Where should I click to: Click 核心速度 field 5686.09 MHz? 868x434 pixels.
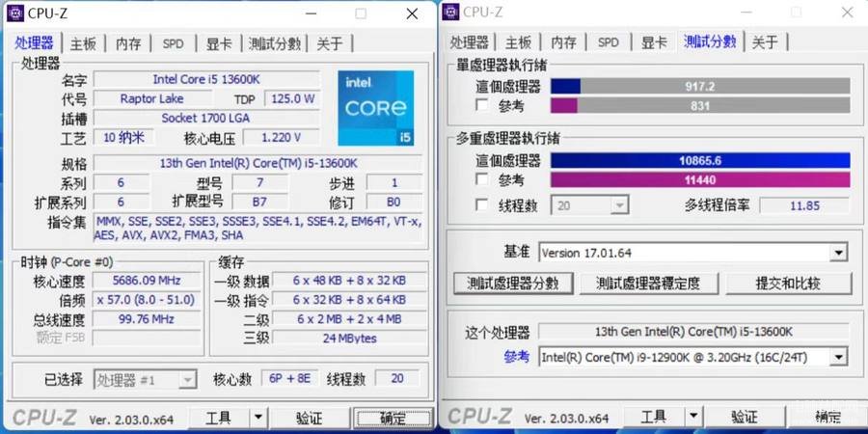[147, 280]
